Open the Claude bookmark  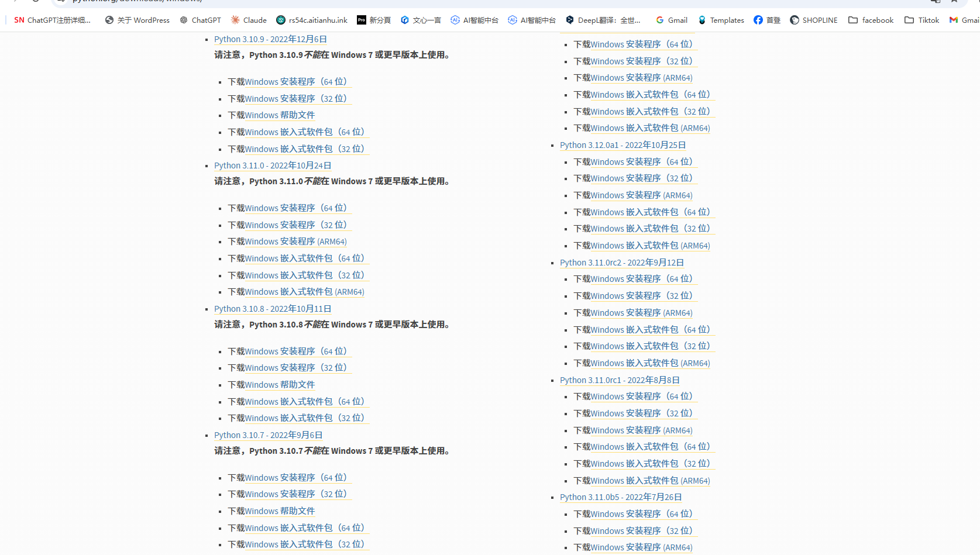249,20
